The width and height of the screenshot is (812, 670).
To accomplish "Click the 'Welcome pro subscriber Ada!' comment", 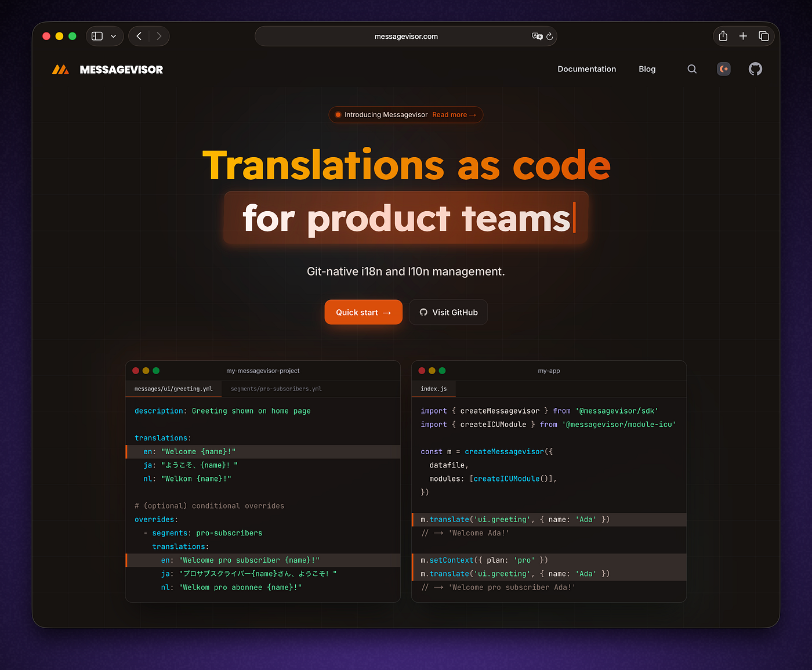I will [498, 587].
